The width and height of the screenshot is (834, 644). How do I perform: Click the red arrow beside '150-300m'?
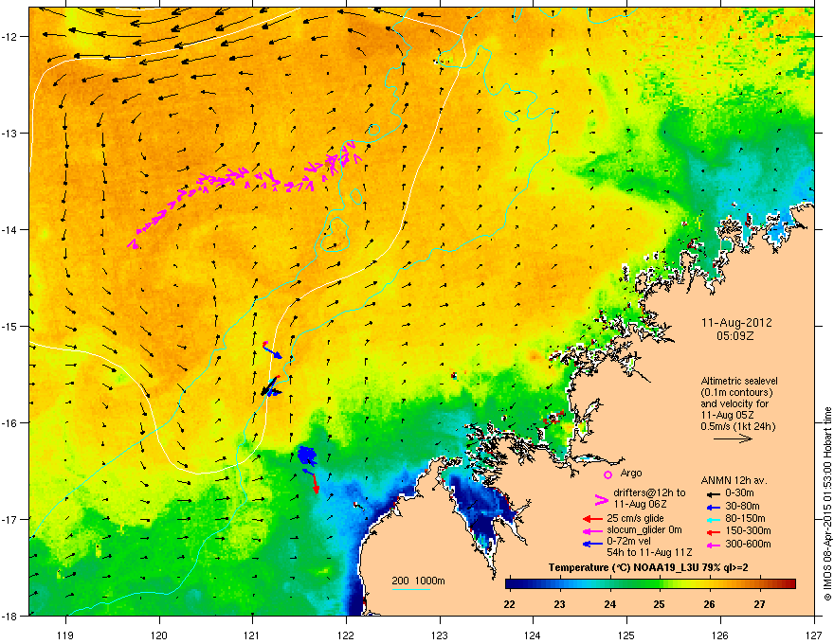click(x=714, y=531)
